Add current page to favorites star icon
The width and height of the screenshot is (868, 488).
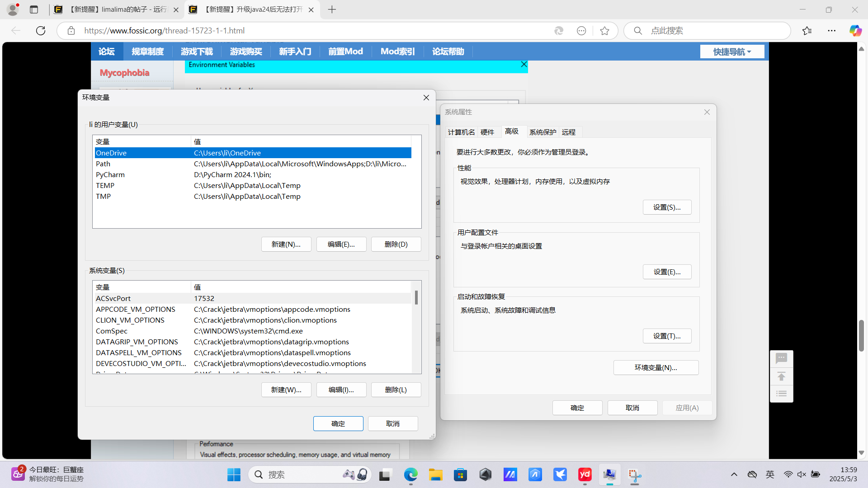[x=605, y=30]
